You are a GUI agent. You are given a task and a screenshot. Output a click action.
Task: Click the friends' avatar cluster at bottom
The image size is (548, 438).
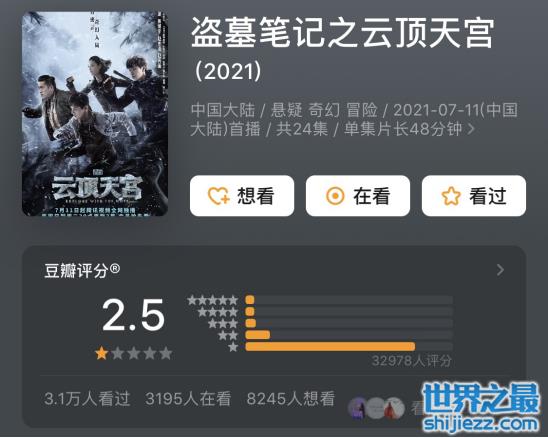376,408
